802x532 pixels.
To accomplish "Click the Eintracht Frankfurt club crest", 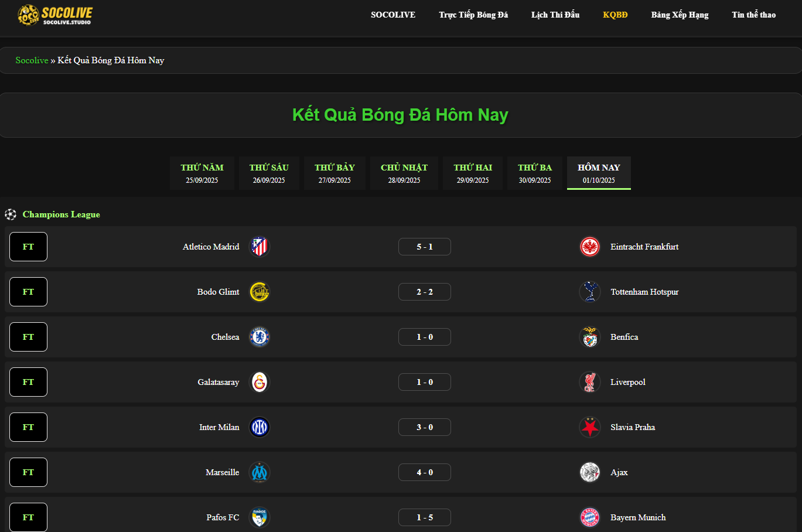I will [x=590, y=247].
